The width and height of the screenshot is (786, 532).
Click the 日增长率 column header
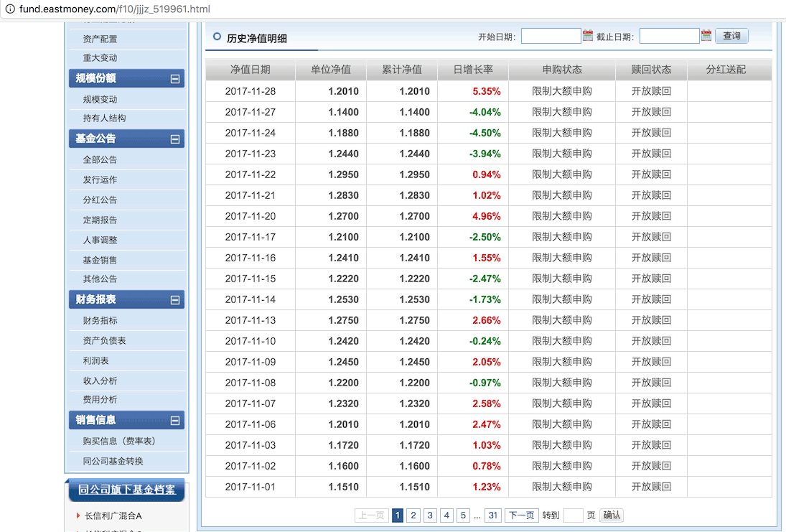pos(473,70)
